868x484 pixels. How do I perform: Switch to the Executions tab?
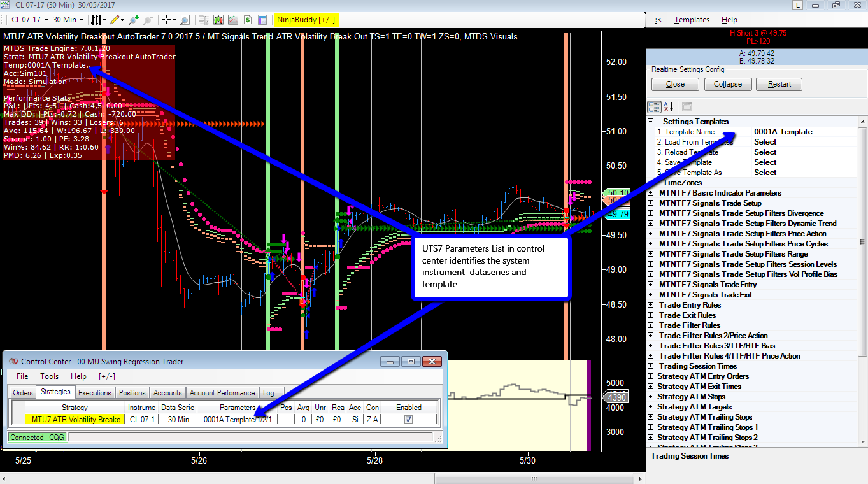pyautogui.click(x=95, y=393)
